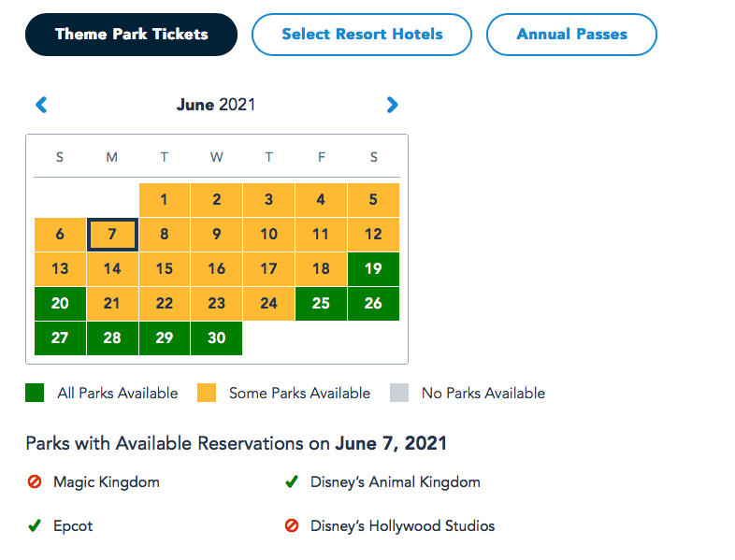This screenshot has height=560, width=735.
Task: Select June 24 calendar cell
Action: click(269, 304)
